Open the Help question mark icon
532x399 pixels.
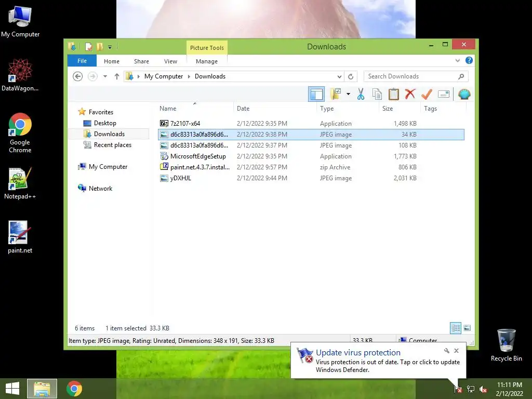pyautogui.click(x=469, y=60)
